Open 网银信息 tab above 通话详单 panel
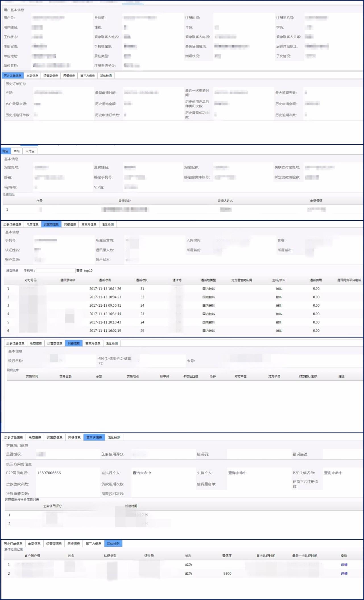364x600 pixels. point(70,224)
